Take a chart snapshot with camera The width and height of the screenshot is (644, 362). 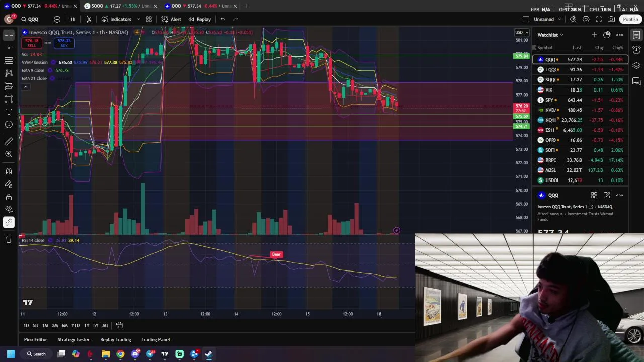611,19
